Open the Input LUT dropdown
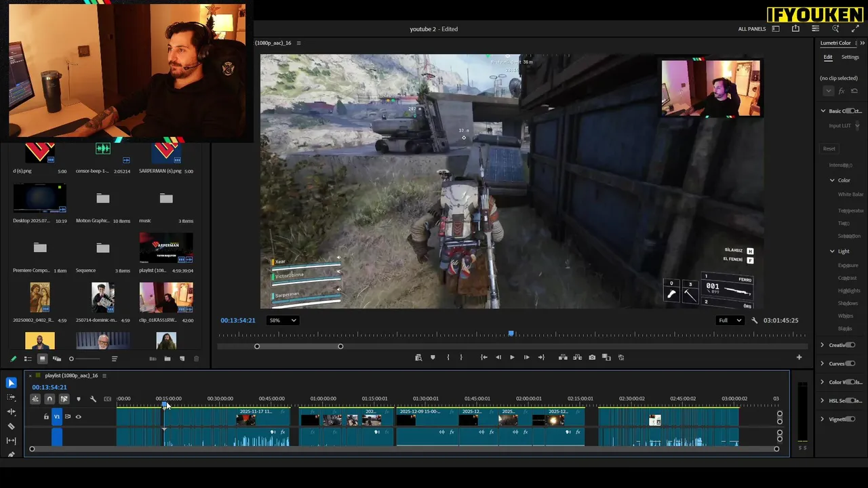The image size is (868, 488). [x=856, y=125]
